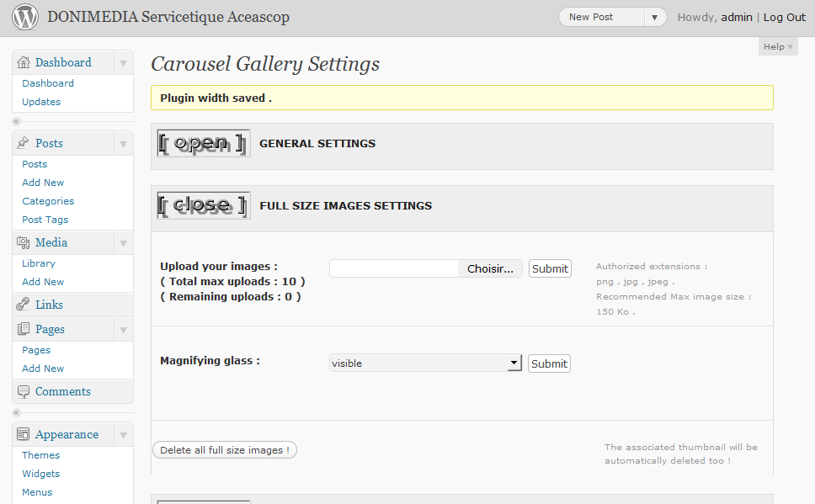The height and width of the screenshot is (504, 815).
Task: Open the Widgets submenu item
Action: click(x=40, y=474)
